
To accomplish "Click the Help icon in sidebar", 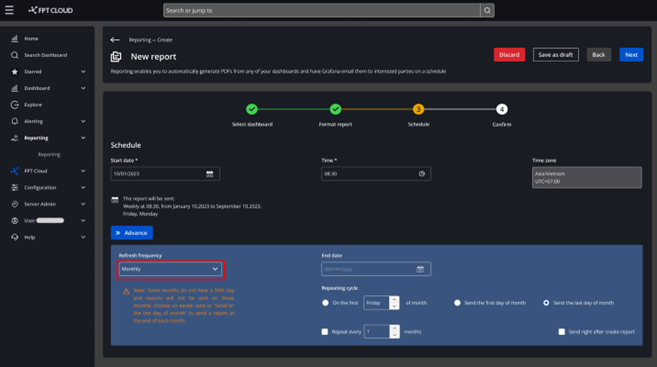I will 15,237.
